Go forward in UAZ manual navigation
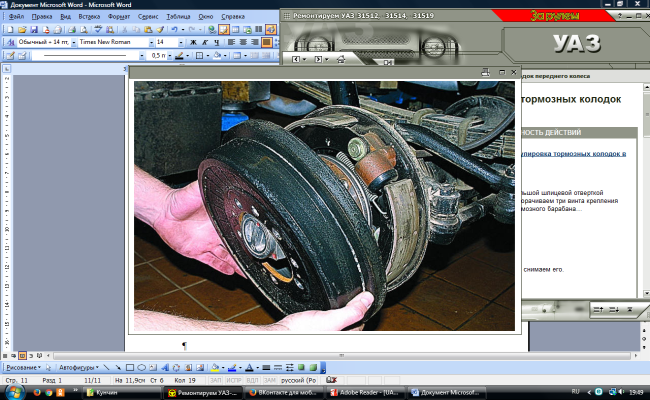 [318, 60]
